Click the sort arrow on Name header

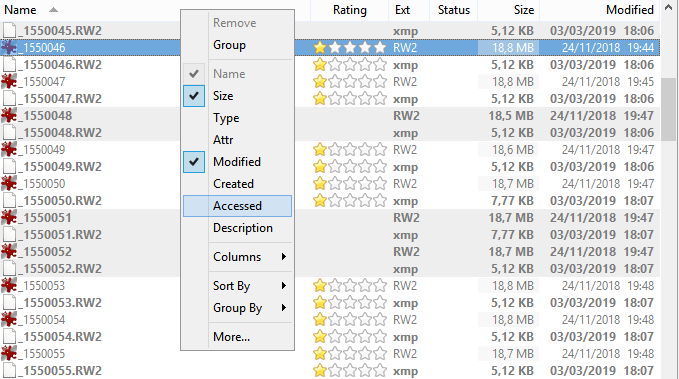[53, 10]
